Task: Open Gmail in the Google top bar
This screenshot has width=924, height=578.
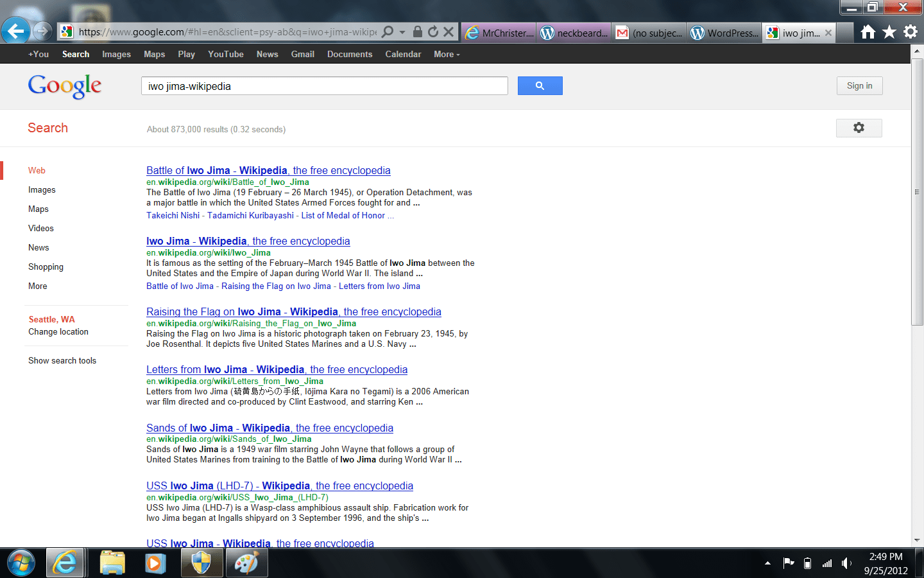Action: [302, 54]
